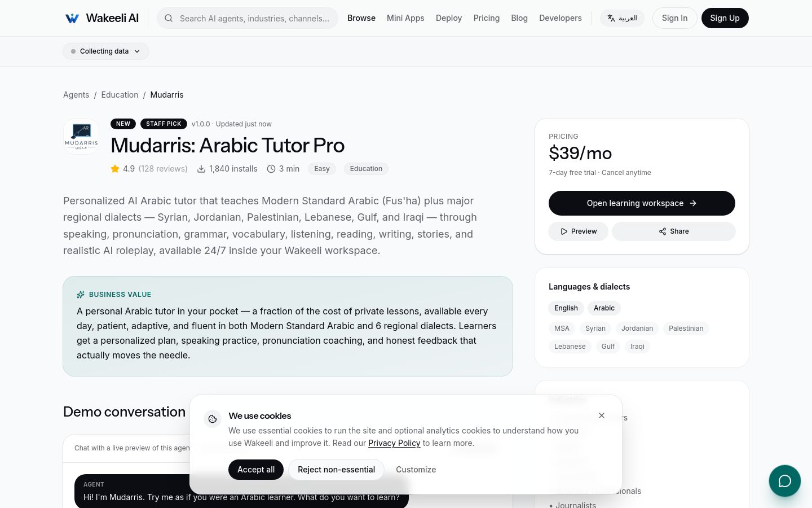The width and height of the screenshot is (812, 508).
Task: Go to Education breadcrumb
Action: click(120, 95)
